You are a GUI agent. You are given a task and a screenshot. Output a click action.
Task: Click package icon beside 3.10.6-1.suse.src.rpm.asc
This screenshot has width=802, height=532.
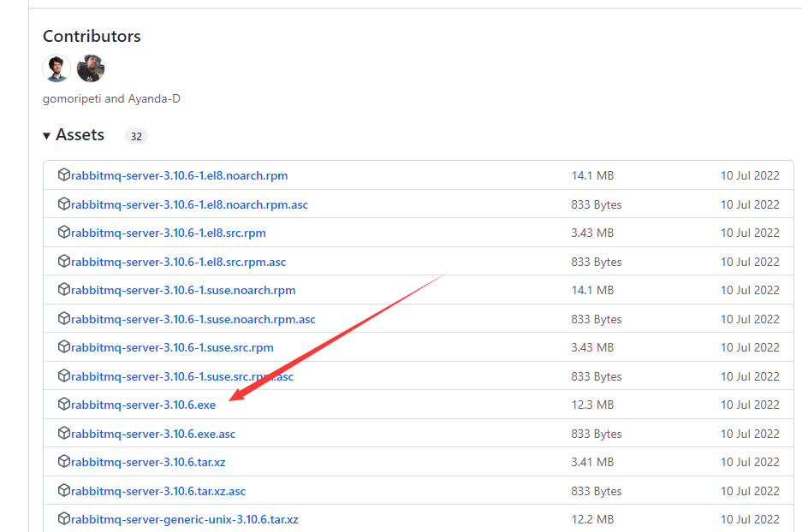pos(64,375)
